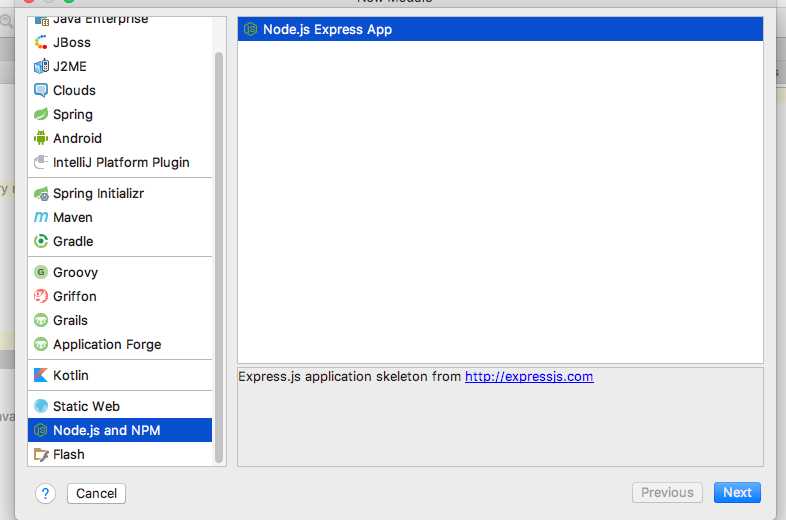Click the IntelliJ Platform Plugin icon
This screenshot has height=520, width=786.
point(41,162)
